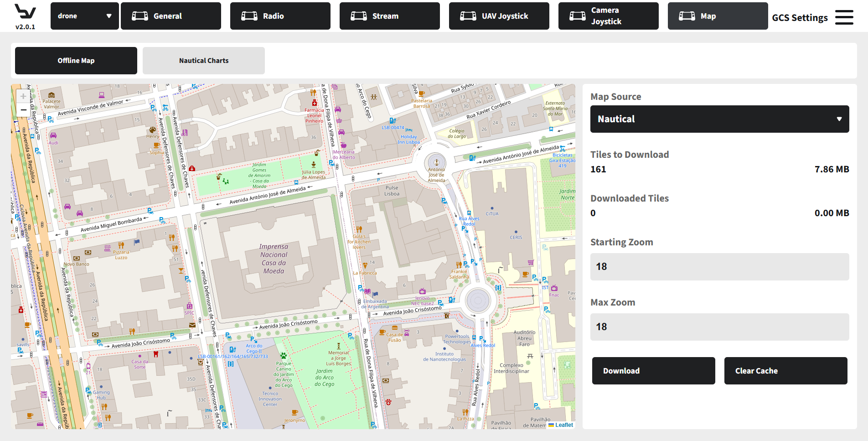Click the Imprensa Nacional Casa da Moeda building on map
Viewport: 868px width, 441px height.
click(274, 259)
